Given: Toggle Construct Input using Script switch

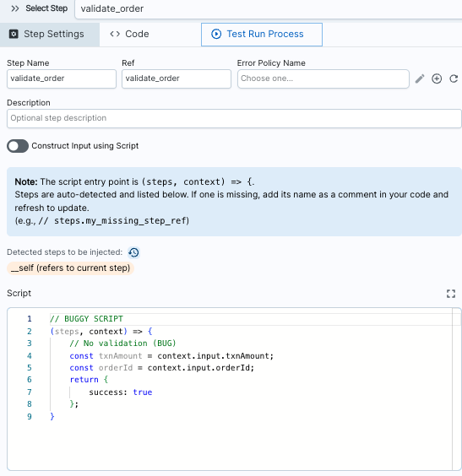Looking at the screenshot, I should point(18,146).
